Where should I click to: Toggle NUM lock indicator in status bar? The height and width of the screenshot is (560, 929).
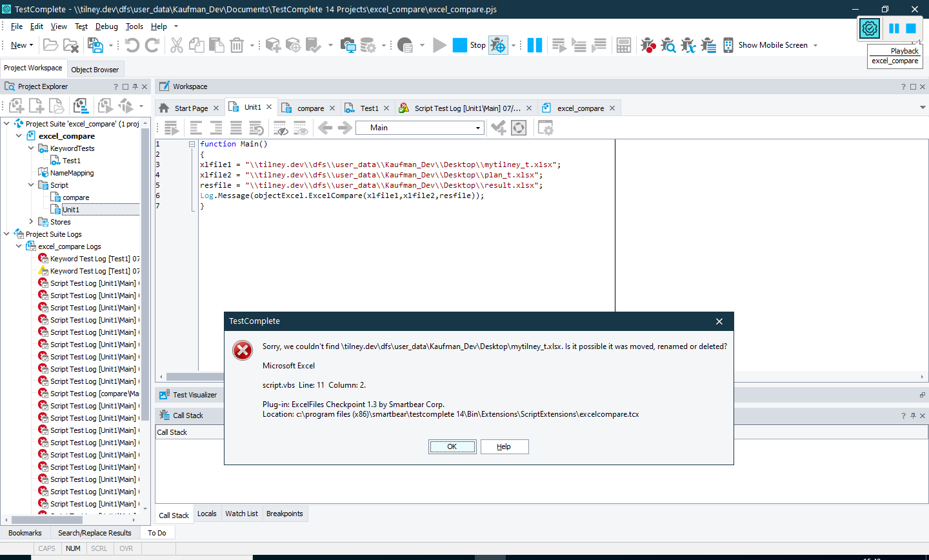(73, 548)
